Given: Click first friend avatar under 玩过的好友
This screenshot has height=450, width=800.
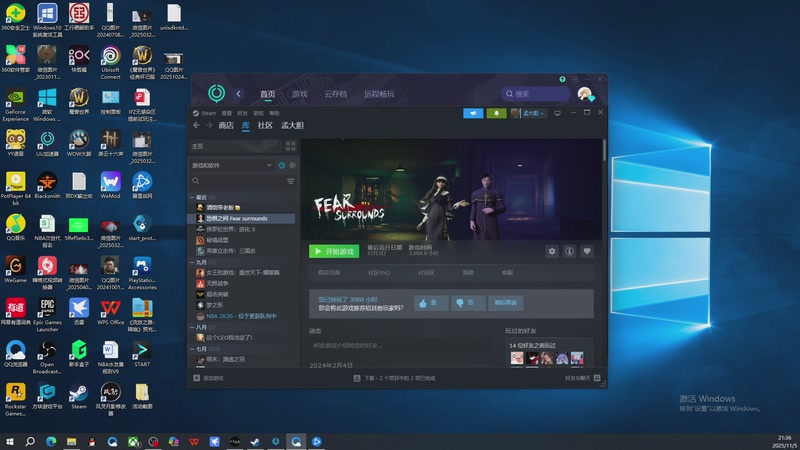Looking at the screenshot, I should [x=516, y=358].
